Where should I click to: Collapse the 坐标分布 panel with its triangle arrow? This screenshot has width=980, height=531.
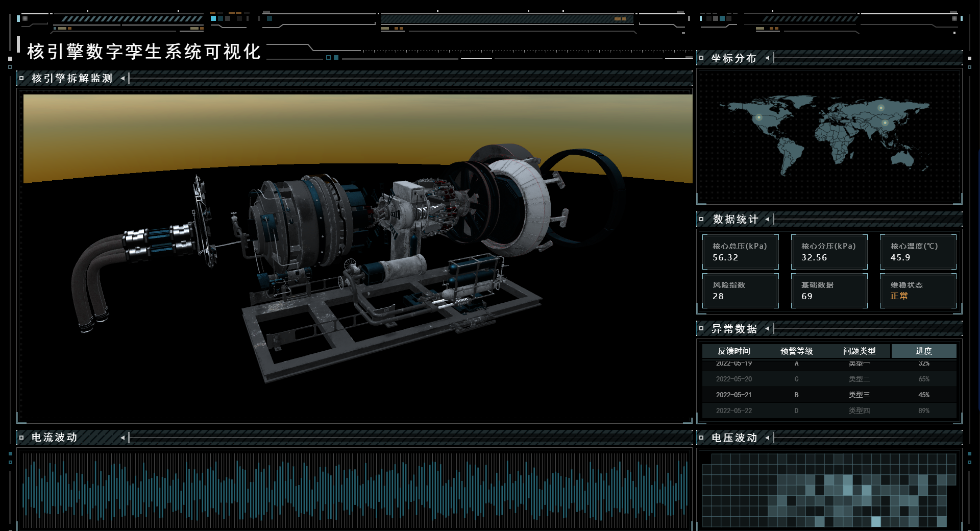point(767,58)
